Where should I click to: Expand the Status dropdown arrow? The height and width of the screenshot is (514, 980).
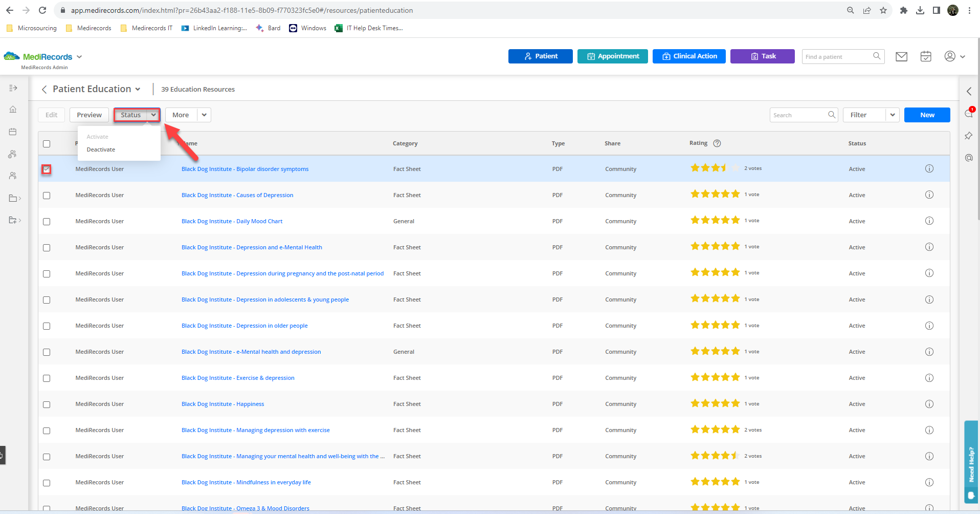tap(153, 115)
